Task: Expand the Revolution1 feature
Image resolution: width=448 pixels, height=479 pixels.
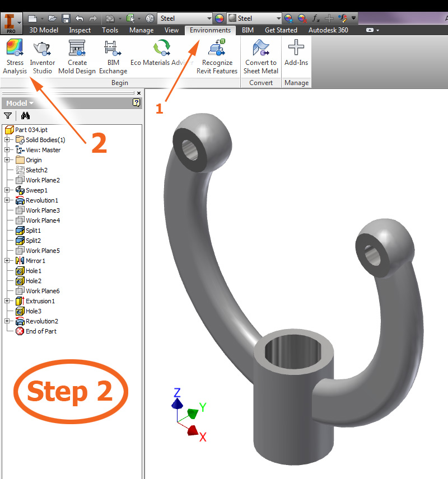Action: click(7, 200)
